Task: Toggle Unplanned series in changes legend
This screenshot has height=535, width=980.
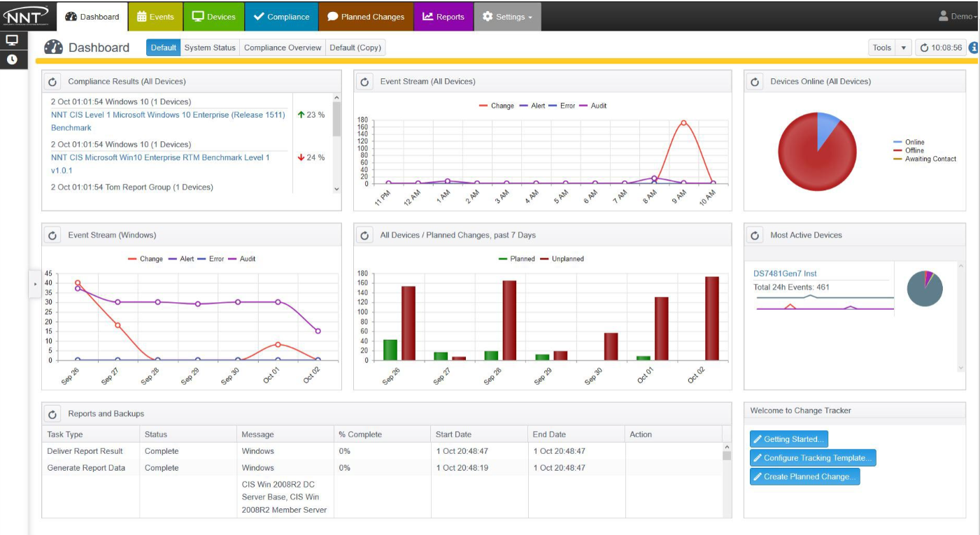Action: pos(562,259)
